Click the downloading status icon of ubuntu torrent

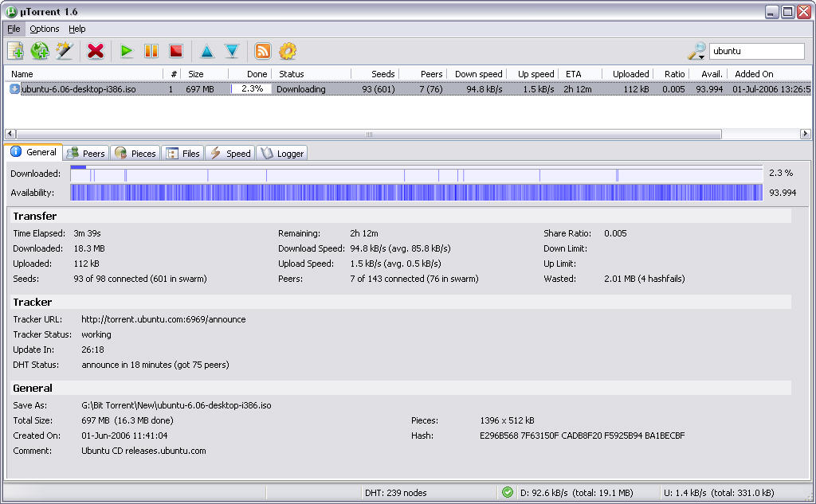[x=14, y=89]
